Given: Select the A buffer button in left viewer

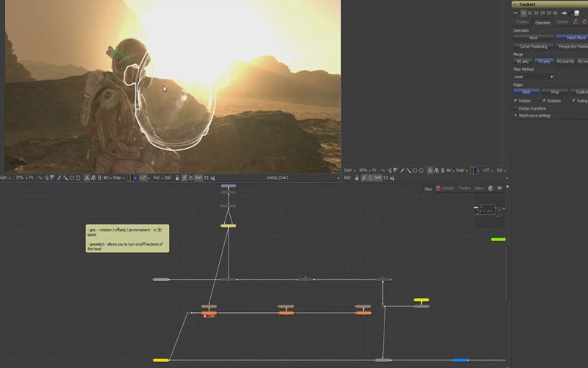Looking at the screenshot, I should (x=87, y=178).
